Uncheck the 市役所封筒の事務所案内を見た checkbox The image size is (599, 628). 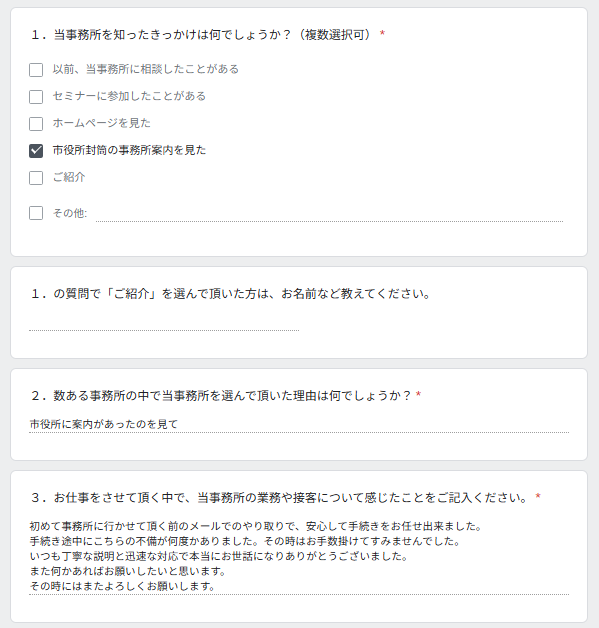[x=36, y=151]
